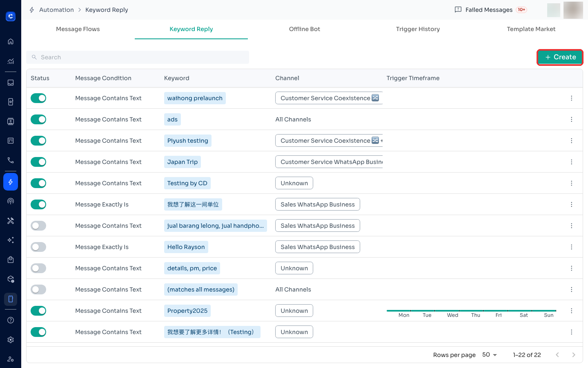Click the Trigger Timeframe column header
The width and height of the screenshot is (588, 368).
point(413,78)
